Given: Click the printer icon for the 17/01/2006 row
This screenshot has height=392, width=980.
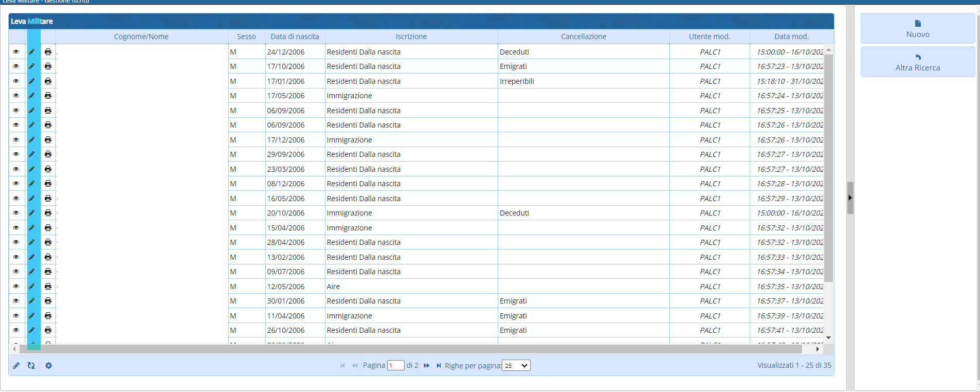Looking at the screenshot, I should [x=48, y=81].
